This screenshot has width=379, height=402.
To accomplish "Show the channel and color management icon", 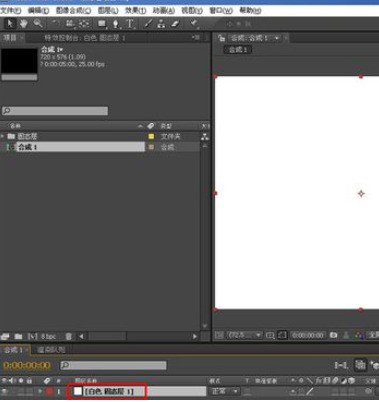I will click(x=359, y=335).
